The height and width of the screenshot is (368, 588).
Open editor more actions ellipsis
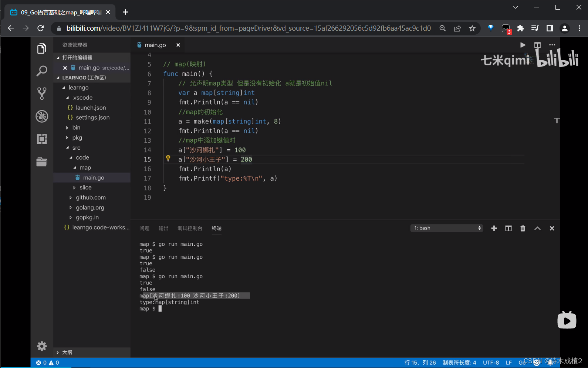(x=552, y=45)
